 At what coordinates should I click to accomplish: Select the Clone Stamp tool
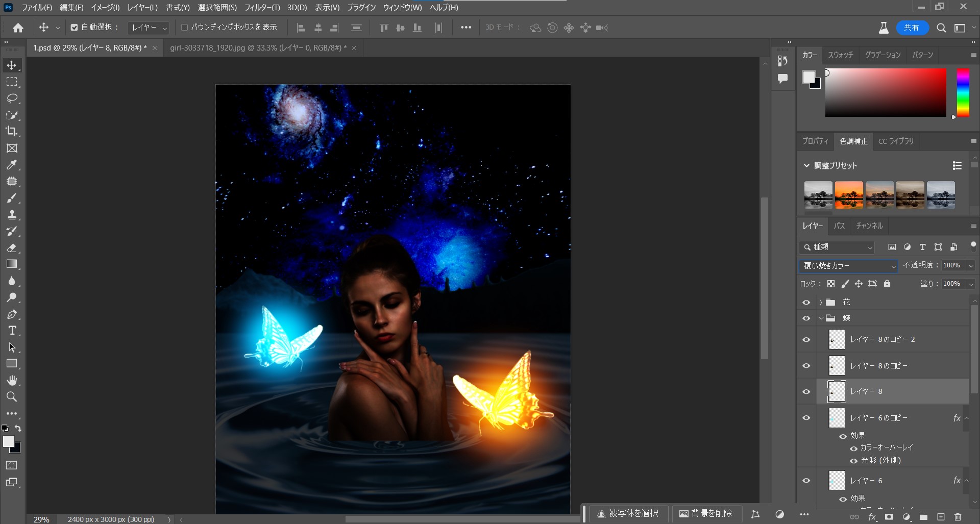(12, 214)
